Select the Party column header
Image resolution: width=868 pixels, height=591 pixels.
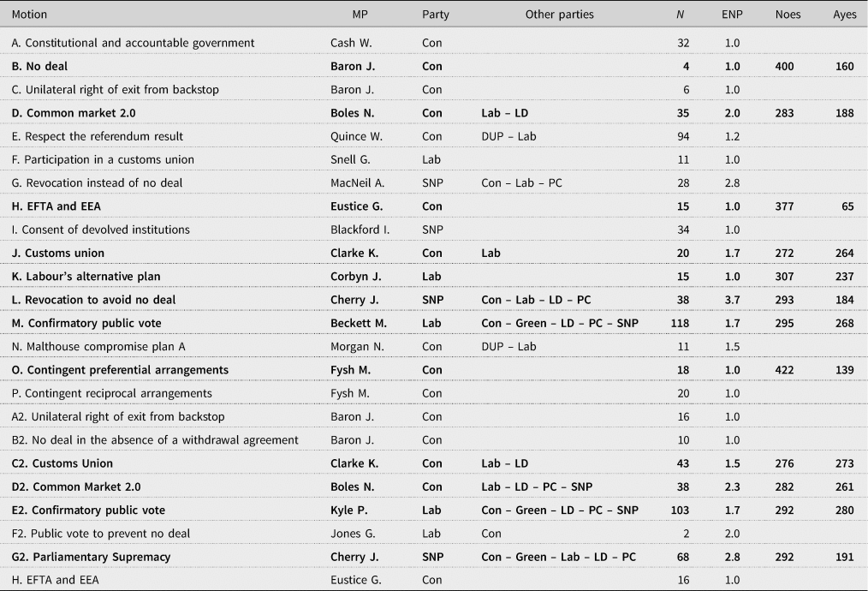coord(436,15)
